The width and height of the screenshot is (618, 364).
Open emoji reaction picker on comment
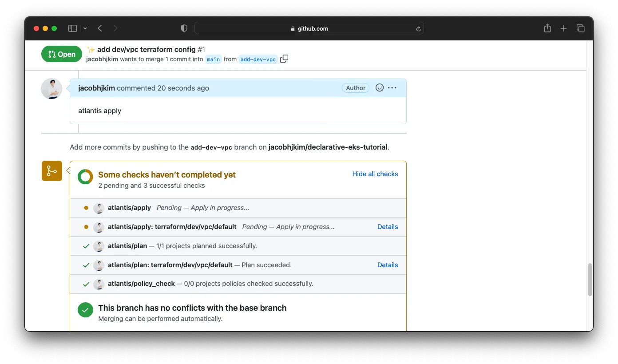(x=380, y=88)
